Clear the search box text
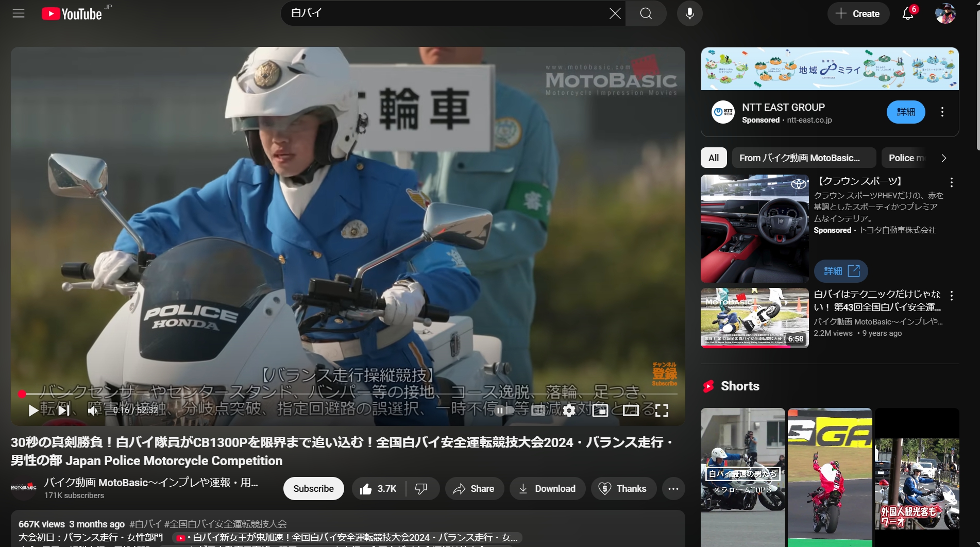The width and height of the screenshot is (980, 547). click(615, 13)
